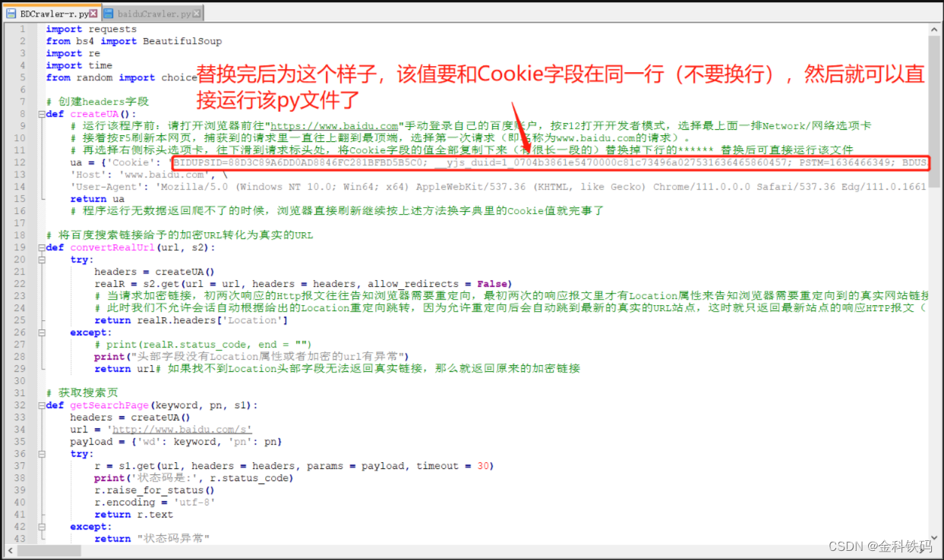The image size is (944, 560).
Task: Click the http://www.baidu.com/s URL string
Action: (x=181, y=429)
